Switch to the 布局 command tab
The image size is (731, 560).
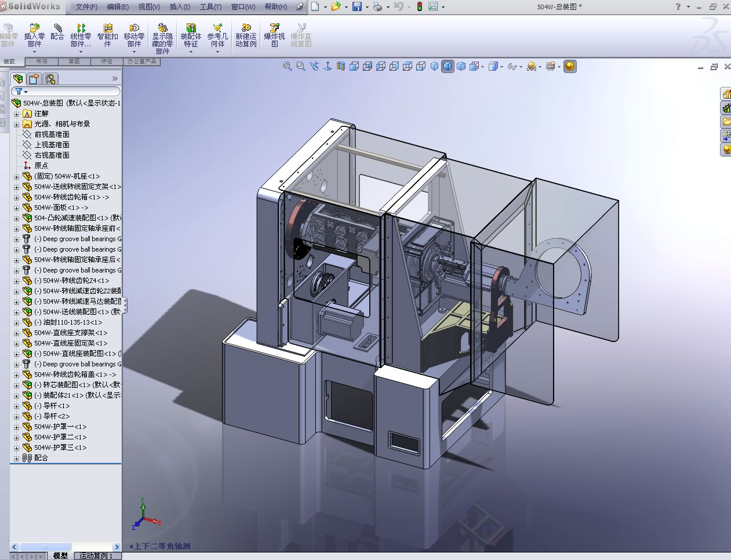(42, 61)
